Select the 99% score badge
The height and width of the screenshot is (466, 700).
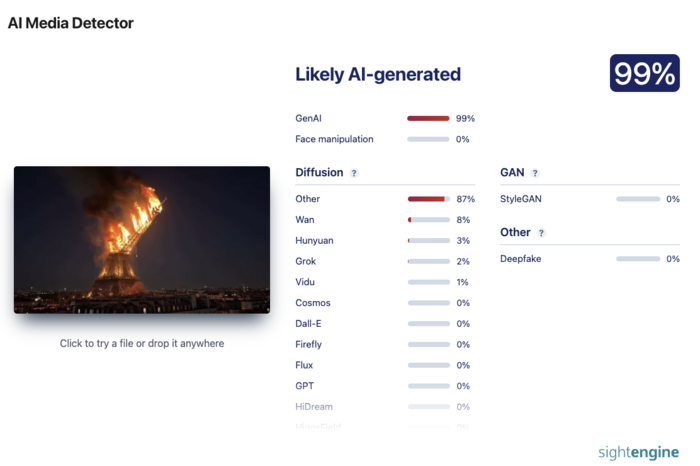click(x=645, y=73)
